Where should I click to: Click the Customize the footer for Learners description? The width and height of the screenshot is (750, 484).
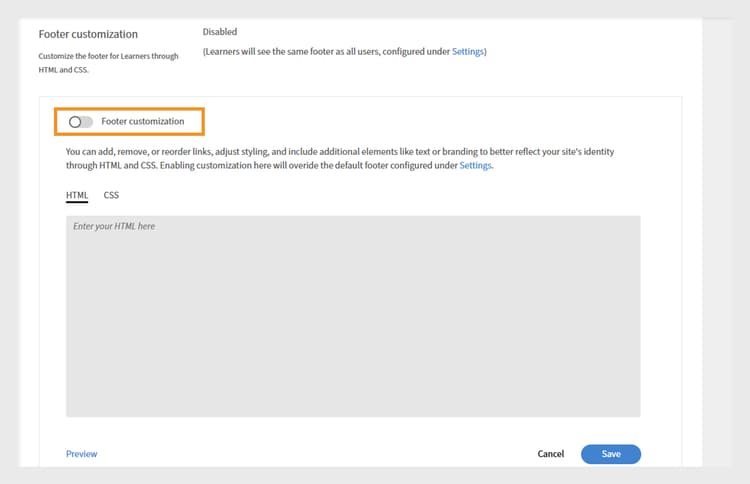(x=109, y=63)
